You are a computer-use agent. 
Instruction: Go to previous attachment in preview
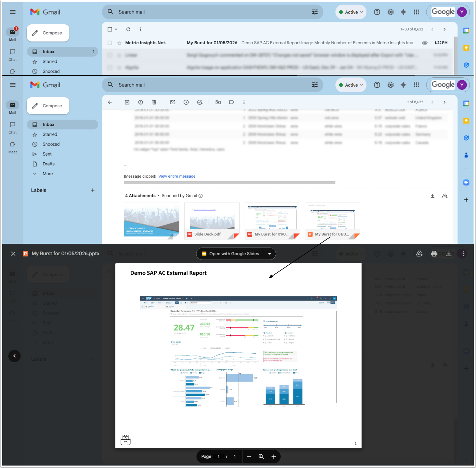pyautogui.click(x=14, y=356)
